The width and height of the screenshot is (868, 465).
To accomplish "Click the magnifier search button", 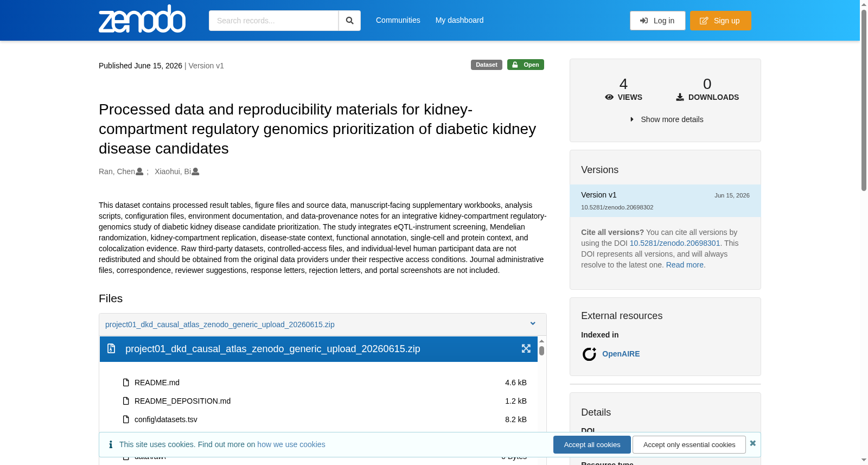I will (x=349, y=21).
